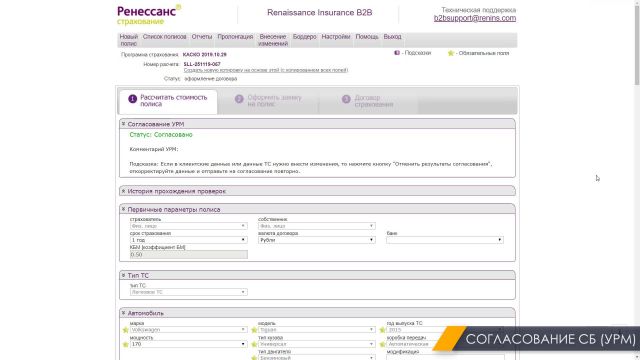Select the Рассчитать стоимость полиса step tab
This screenshot has width=640, height=360.
click(x=168, y=101)
